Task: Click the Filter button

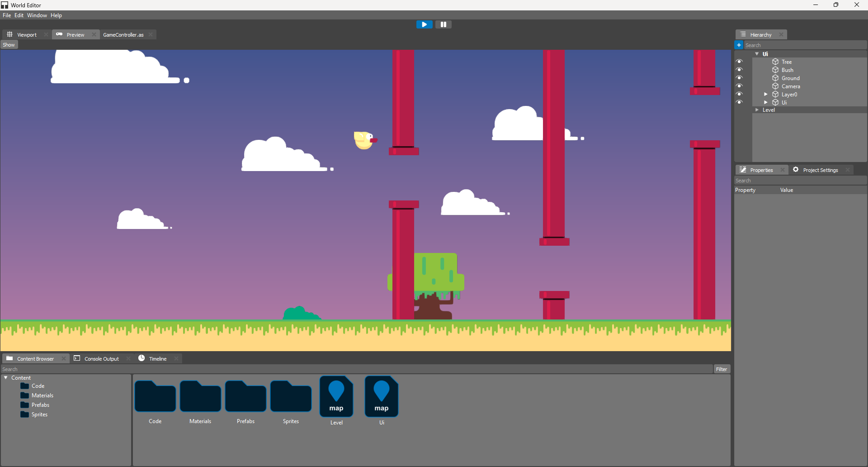Action: (x=722, y=369)
